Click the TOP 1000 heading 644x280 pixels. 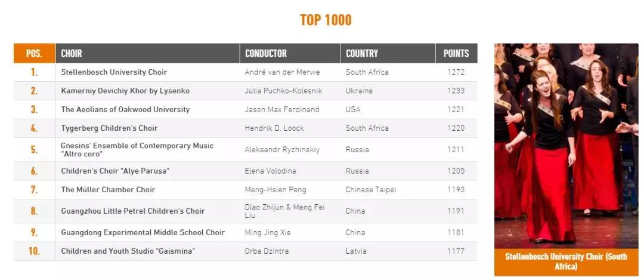(326, 20)
